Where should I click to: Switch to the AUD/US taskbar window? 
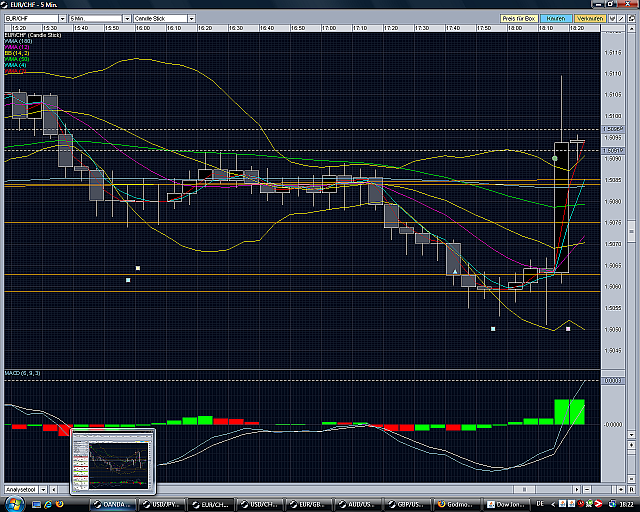point(358,504)
